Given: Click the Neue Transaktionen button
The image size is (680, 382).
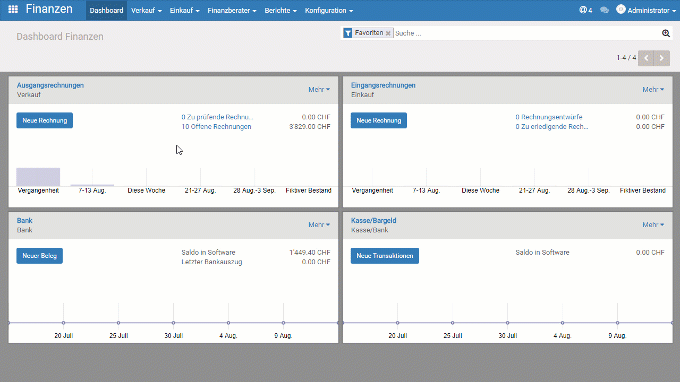Looking at the screenshot, I should click(x=385, y=256).
